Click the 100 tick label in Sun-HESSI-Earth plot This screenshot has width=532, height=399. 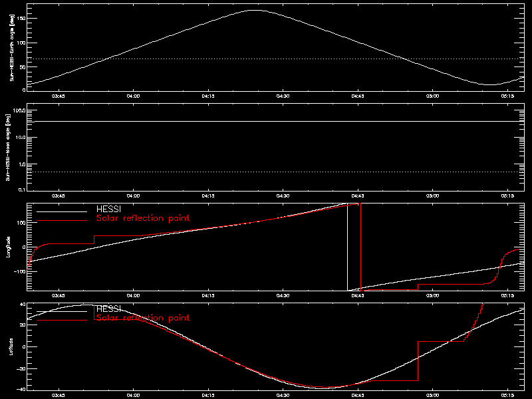[x=21, y=43]
